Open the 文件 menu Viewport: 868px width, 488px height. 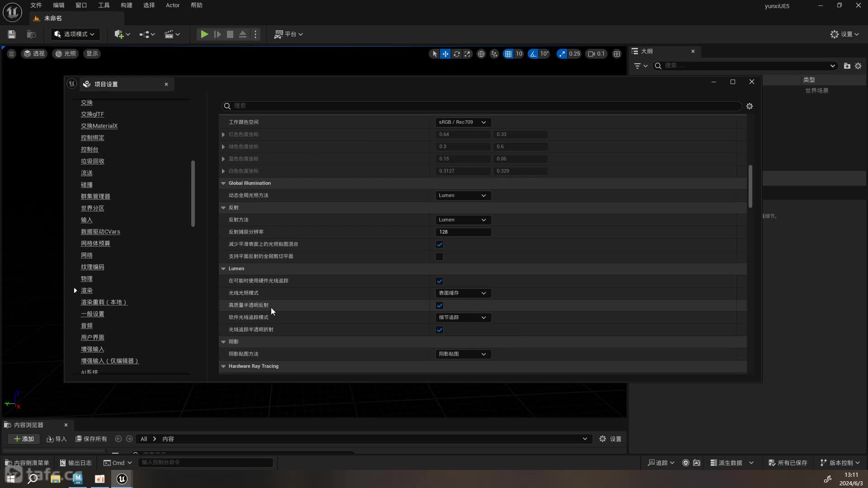[36, 5]
